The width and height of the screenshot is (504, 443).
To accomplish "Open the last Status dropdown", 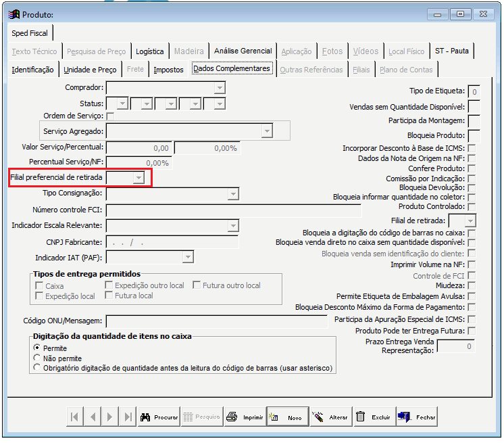I will [220, 104].
